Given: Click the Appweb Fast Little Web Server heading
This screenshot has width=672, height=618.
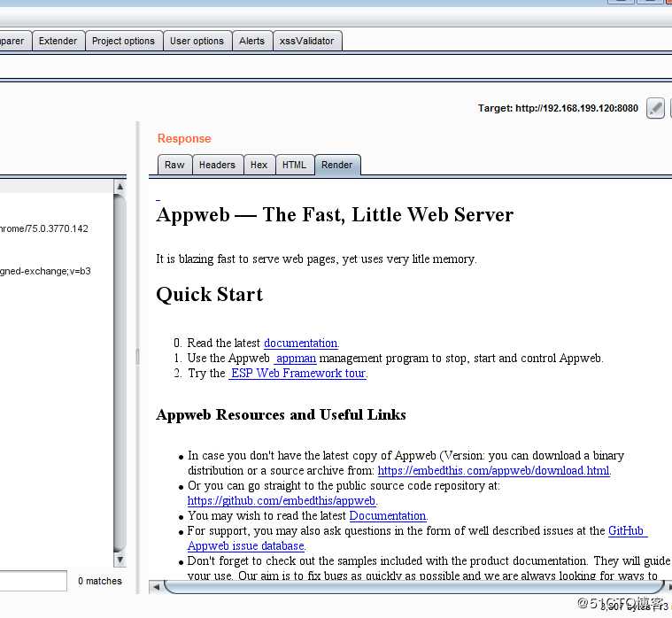Looking at the screenshot, I should point(335,215).
